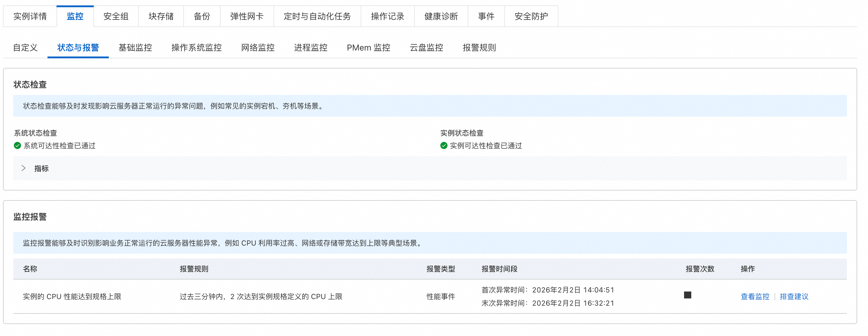Screen dimensions: 868x336
Task: Select the 基础监控 sub-tab
Action: [135, 47]
